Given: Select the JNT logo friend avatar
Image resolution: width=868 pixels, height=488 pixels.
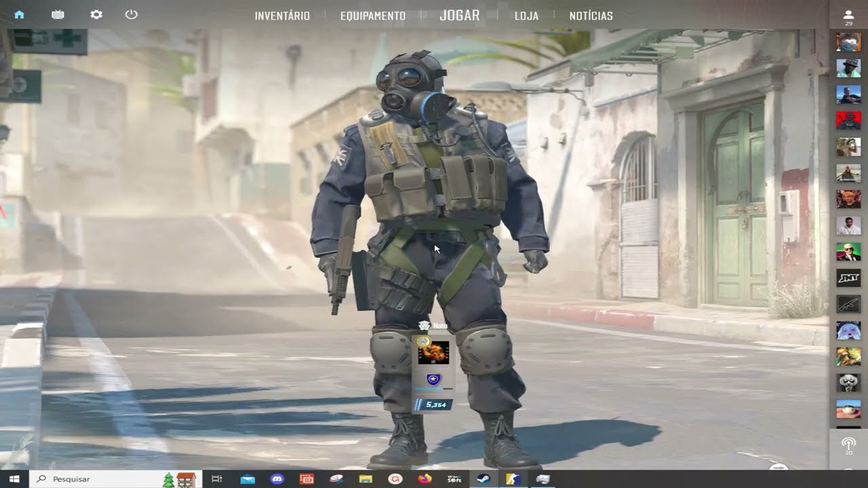Looking at the screenshot, I should tap(848, 278).
